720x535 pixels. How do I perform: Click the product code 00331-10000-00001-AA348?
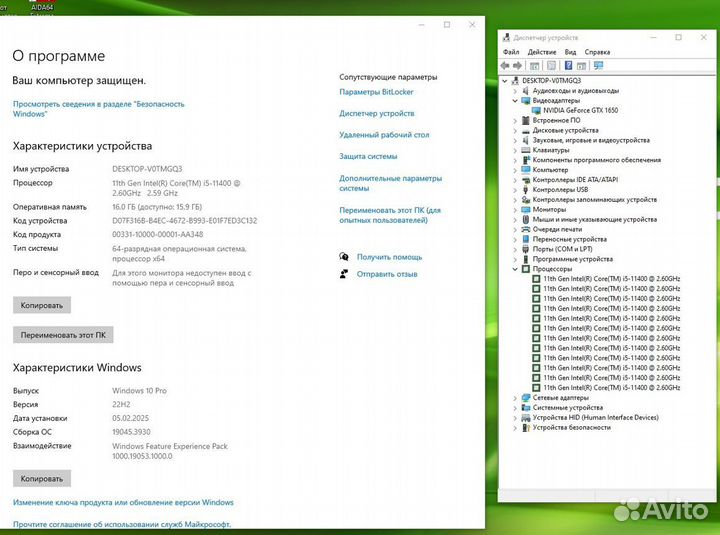[158, 234]
